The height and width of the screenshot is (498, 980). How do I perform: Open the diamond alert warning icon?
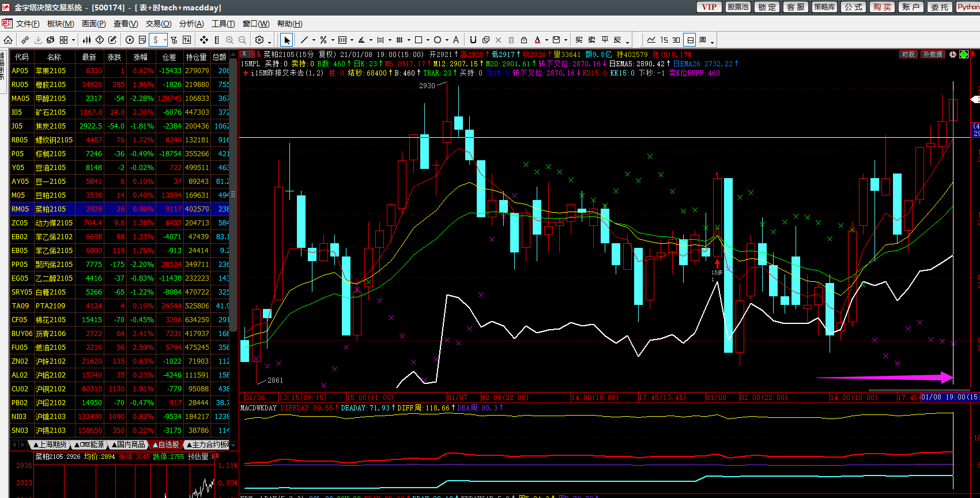click(x=100, y=40)
